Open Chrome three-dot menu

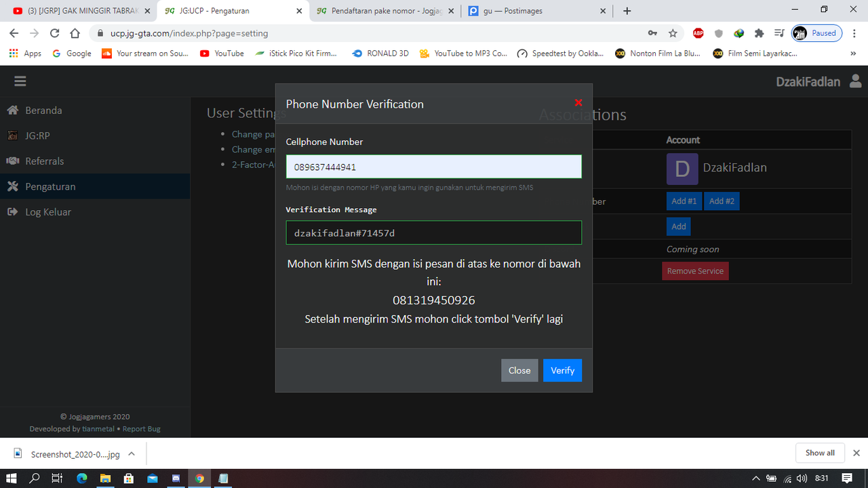[x=854, y=33]
